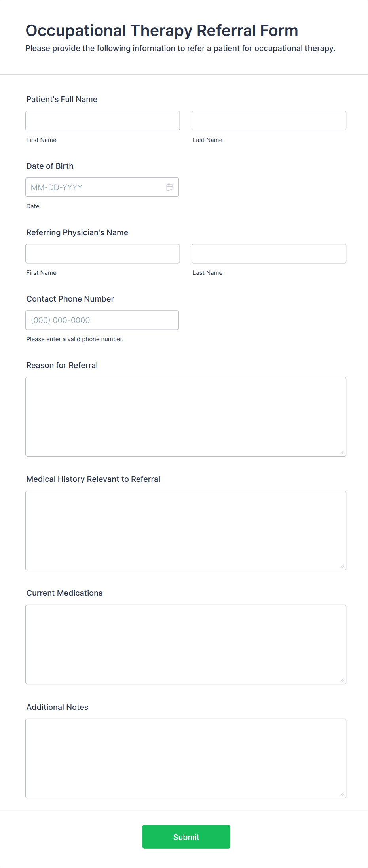
Task: Click the patient's First Name field
Action: click(102, 121)
